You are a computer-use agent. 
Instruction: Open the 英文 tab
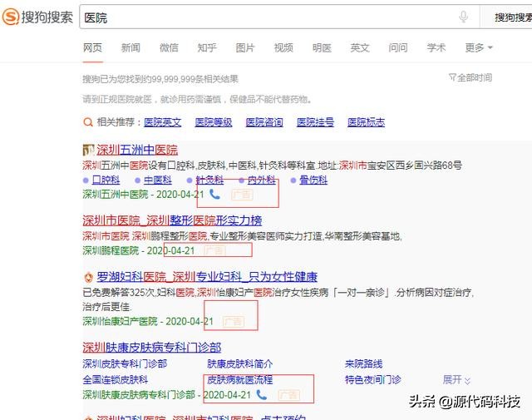pyautogui.click(x=360, y=47)
